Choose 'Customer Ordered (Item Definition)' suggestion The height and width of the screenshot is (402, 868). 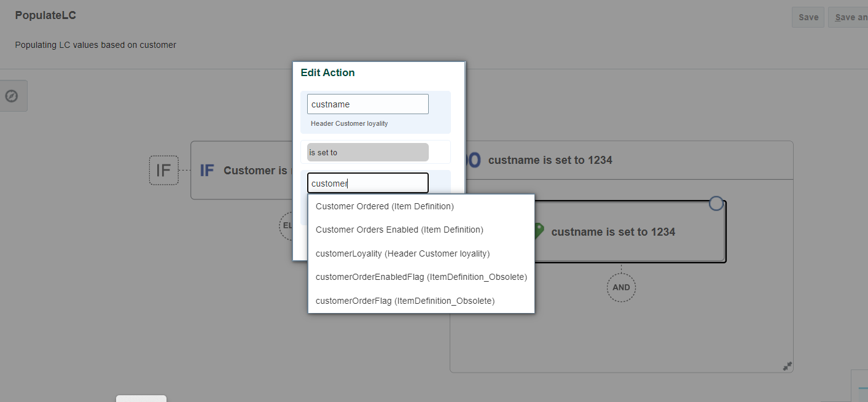(385, 206)
